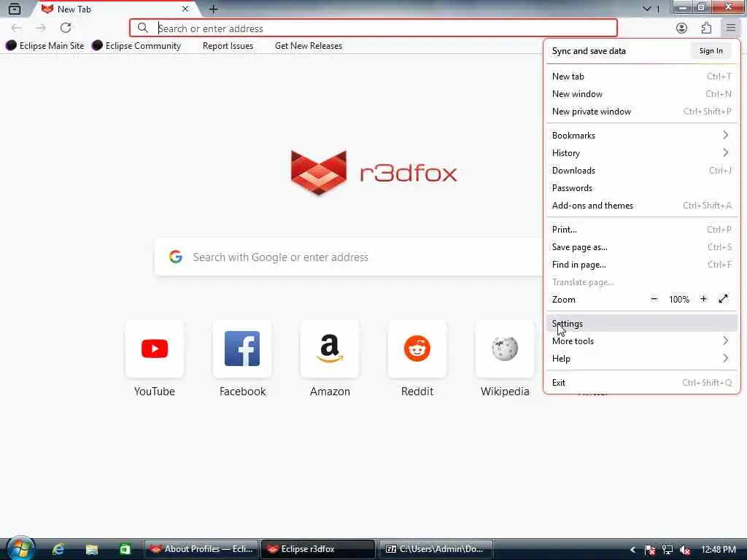The width and height of the screenshot is (747, 560).
Task: Decrease zoom with minus button
Action: click(654, 299)
